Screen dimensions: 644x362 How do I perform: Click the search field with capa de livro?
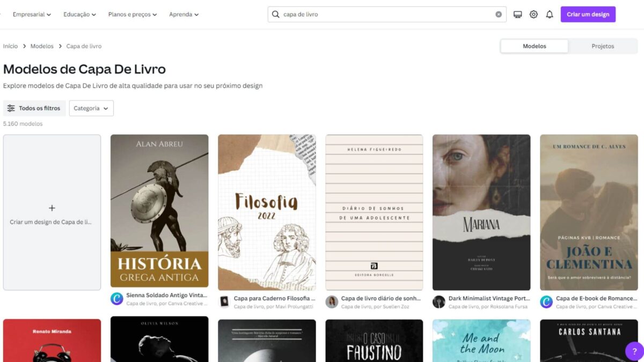tap(386, 14)
